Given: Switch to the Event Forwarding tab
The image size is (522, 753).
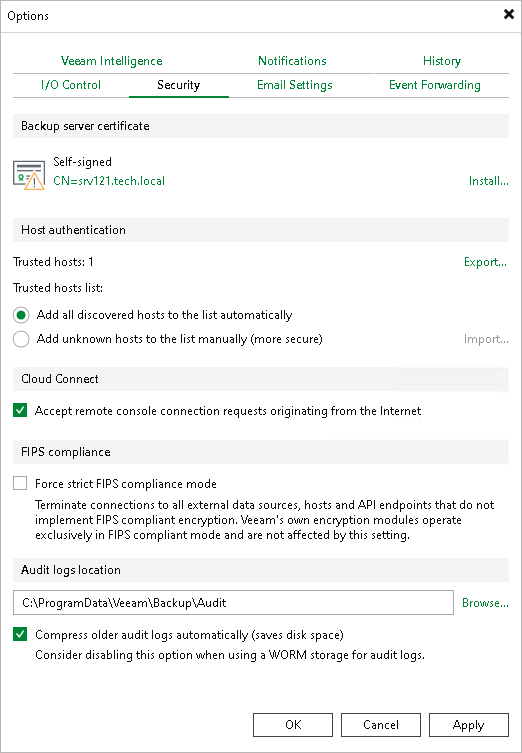Looking at the screenshot, I should pyautogui.click(x=435, y=85).
